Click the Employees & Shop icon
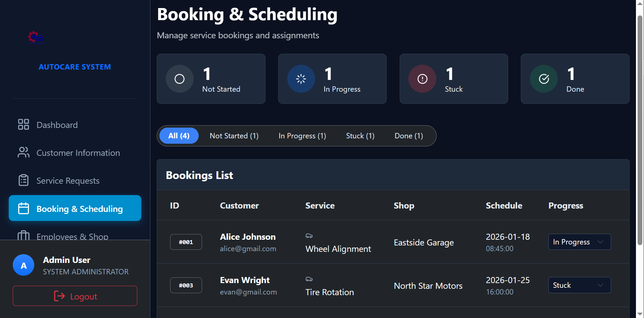This screenshot has width=644, height=318. (x=23, y=235)
